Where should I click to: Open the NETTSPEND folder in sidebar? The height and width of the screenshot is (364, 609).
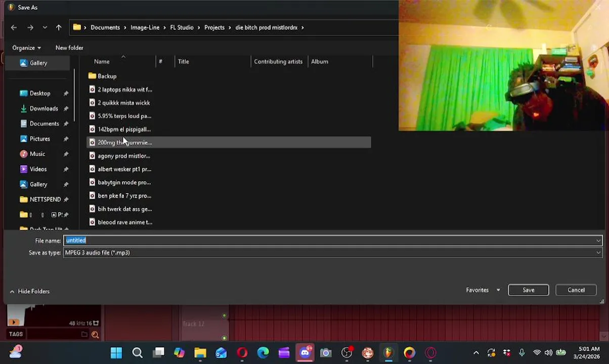(x=45, y=199)
